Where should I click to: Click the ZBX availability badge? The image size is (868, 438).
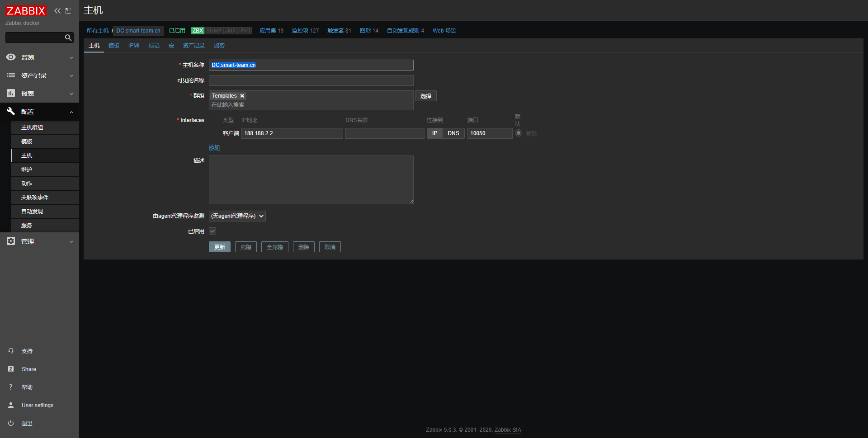pos(198,31)
